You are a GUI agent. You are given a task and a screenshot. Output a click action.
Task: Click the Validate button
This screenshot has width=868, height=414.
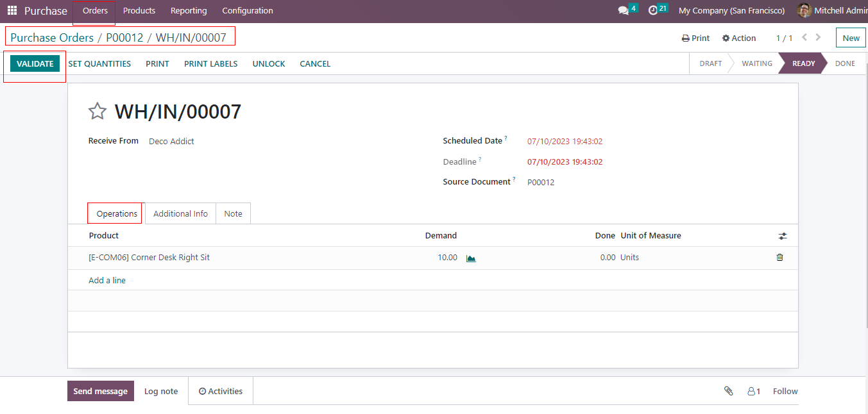pyautogui.click(x=35, y=63)
